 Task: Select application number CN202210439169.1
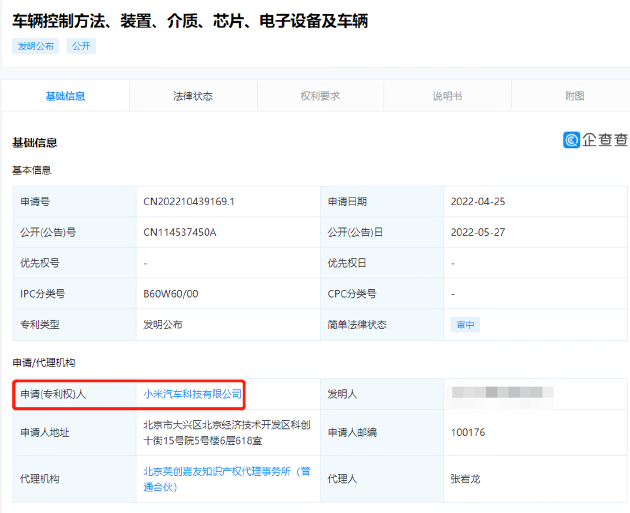point(188,202)
